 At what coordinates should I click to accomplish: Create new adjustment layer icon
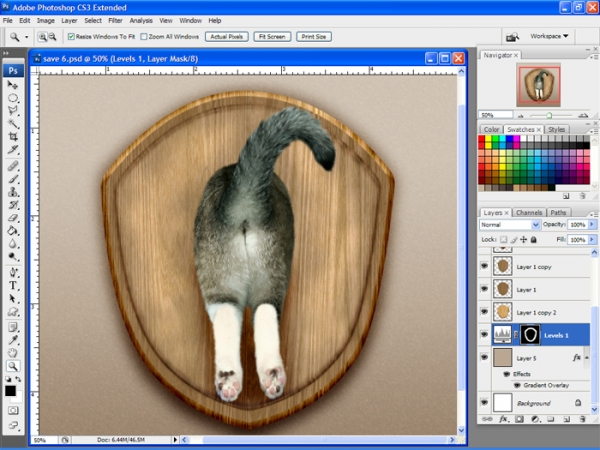pyautogui.click(x=535, y=419)
